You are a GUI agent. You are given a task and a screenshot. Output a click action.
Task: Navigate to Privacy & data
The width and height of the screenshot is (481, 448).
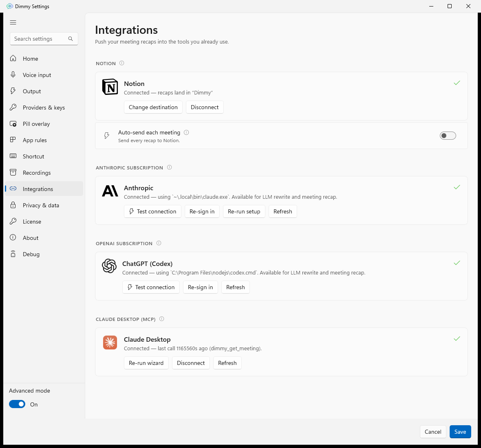(44, 205)
